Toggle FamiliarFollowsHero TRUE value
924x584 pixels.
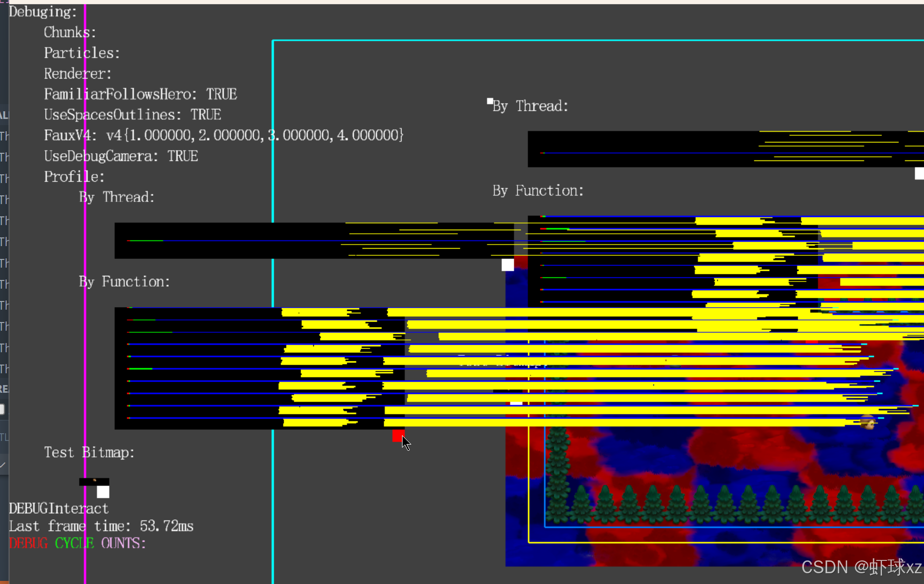point(140,94)
